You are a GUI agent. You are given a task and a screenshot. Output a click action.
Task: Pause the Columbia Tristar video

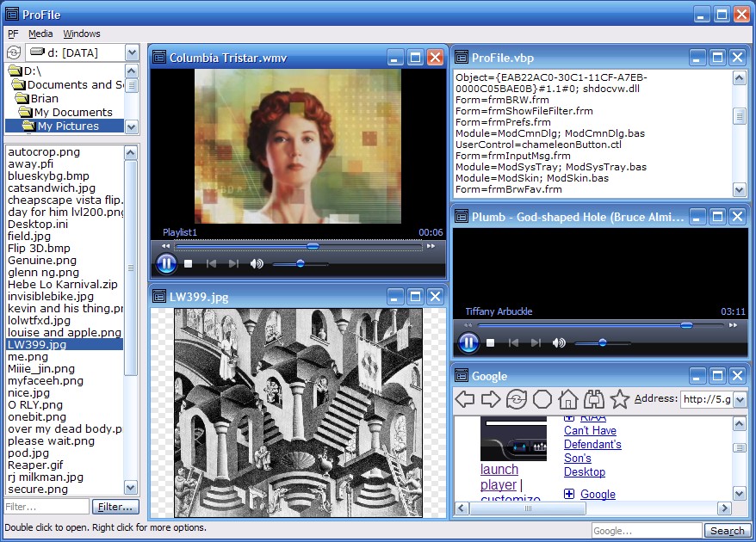point(166,263)
